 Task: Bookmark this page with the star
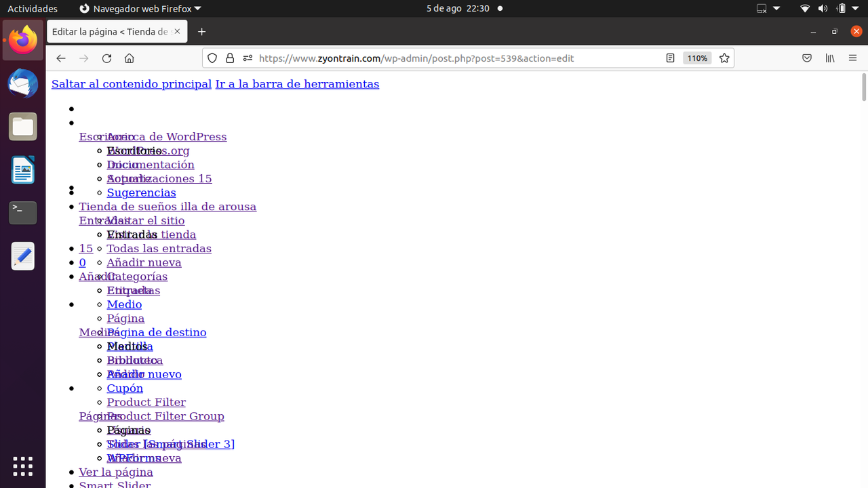[x=724, y=58]
